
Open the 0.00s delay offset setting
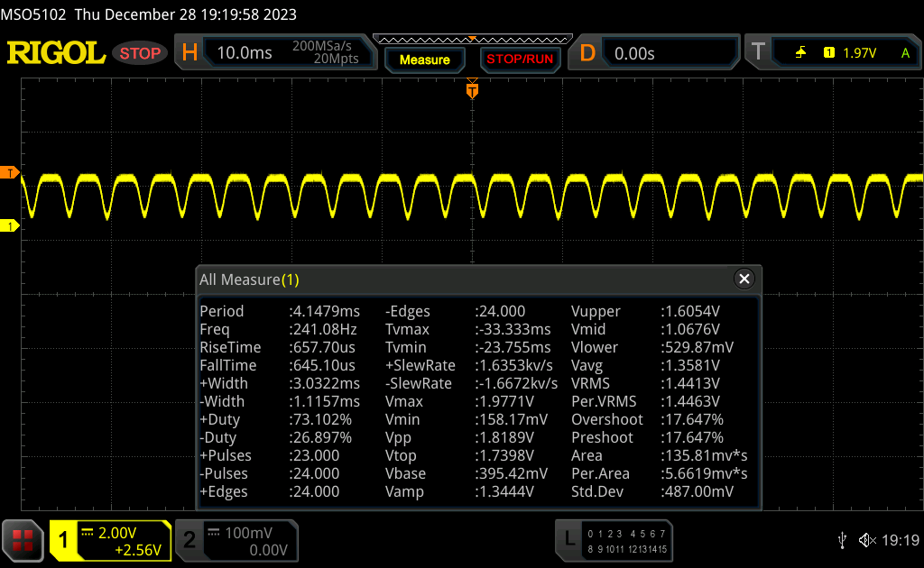pyautogui.click(x=668, y=53)
